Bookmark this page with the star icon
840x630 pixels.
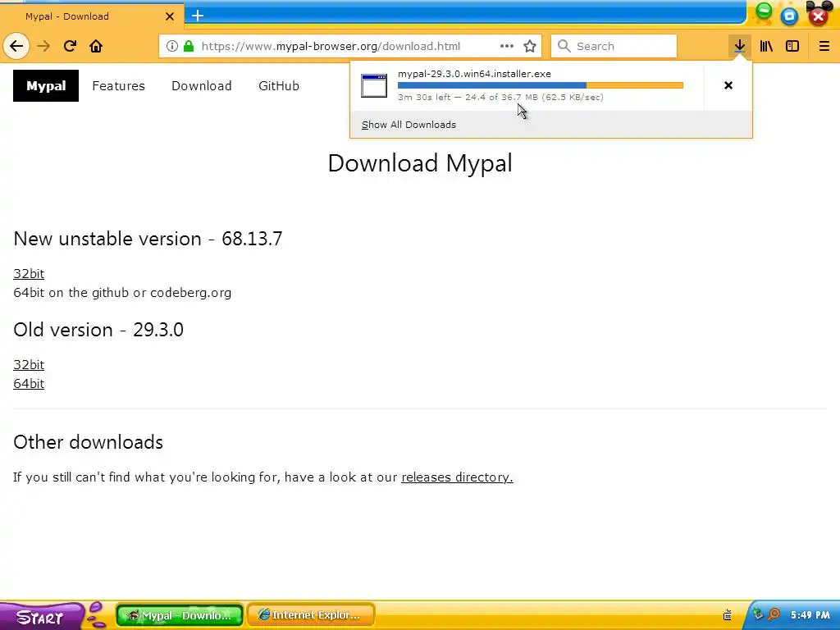pos(530,46)
